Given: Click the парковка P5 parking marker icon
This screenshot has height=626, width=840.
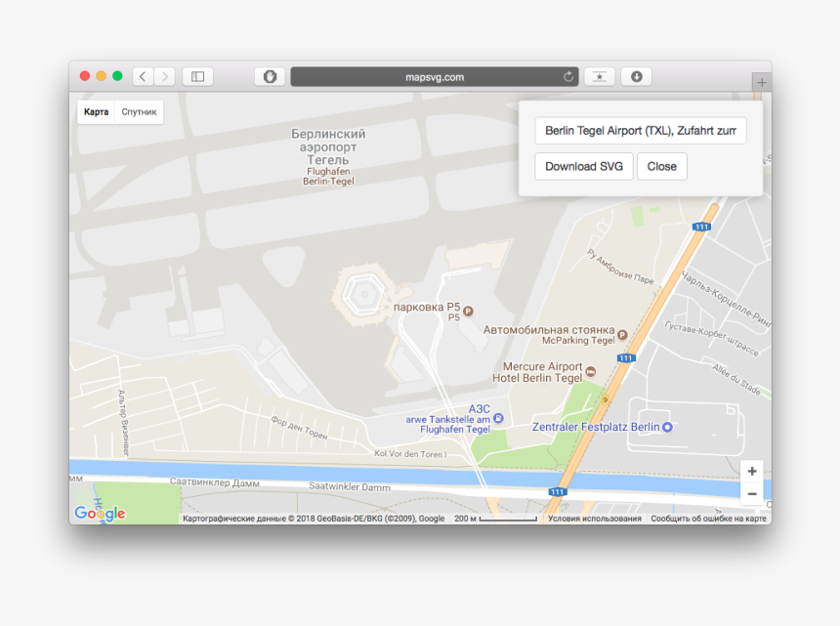Looking at the screenshot, I should coord(468,311).
